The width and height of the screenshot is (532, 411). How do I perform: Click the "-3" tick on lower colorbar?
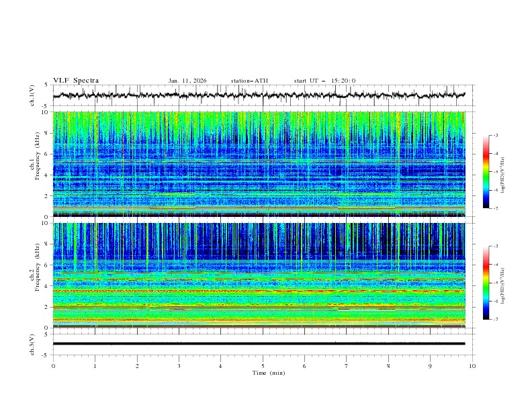click(496, 246)
